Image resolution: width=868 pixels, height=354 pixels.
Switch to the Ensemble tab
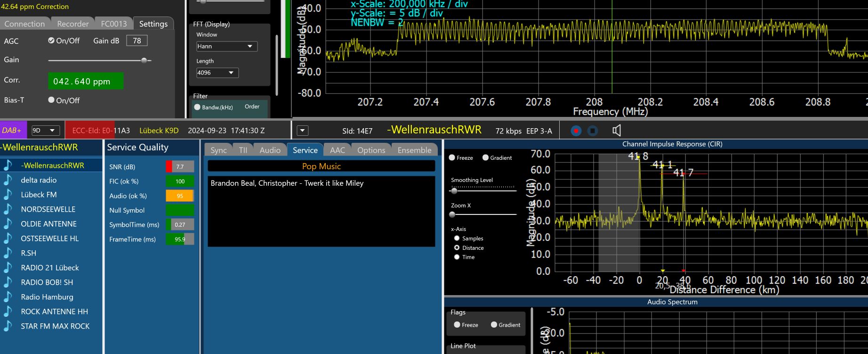click(x=414, y=150)
